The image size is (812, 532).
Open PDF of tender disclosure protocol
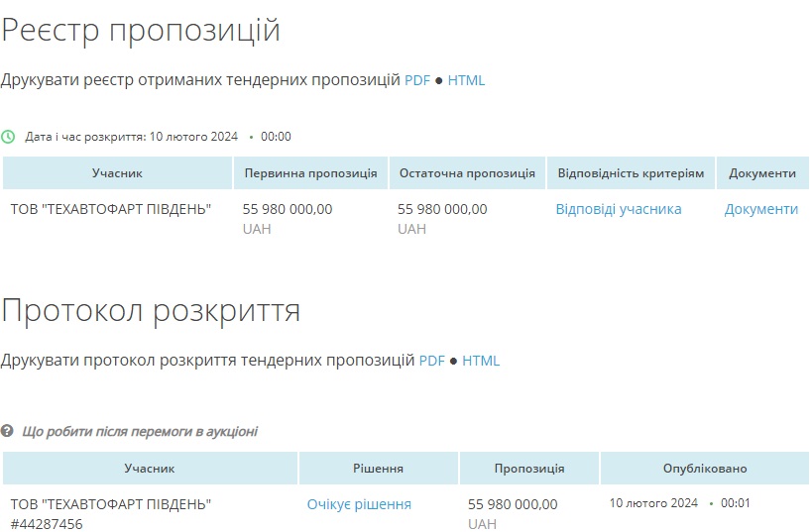(x=432, y=361)
